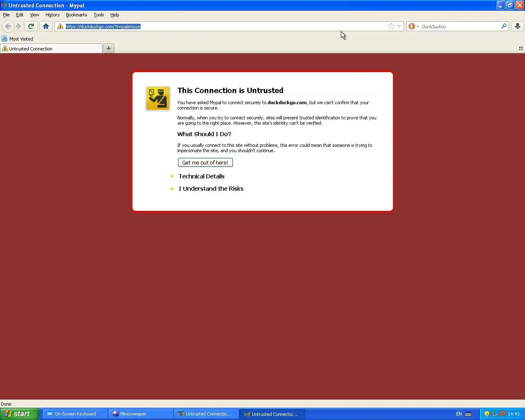Open the Help menu
This screenshot has width=525, height=420.
pos(114,15)
